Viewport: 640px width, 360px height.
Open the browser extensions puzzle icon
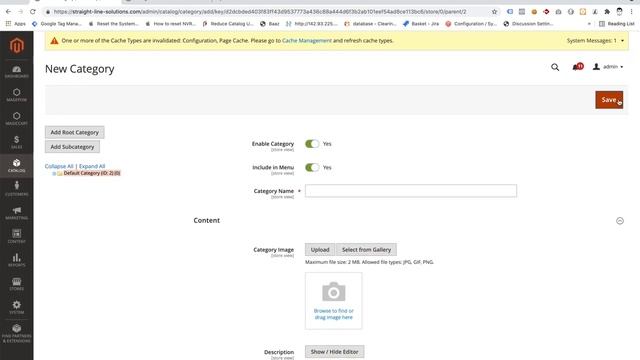coord(607,11)
